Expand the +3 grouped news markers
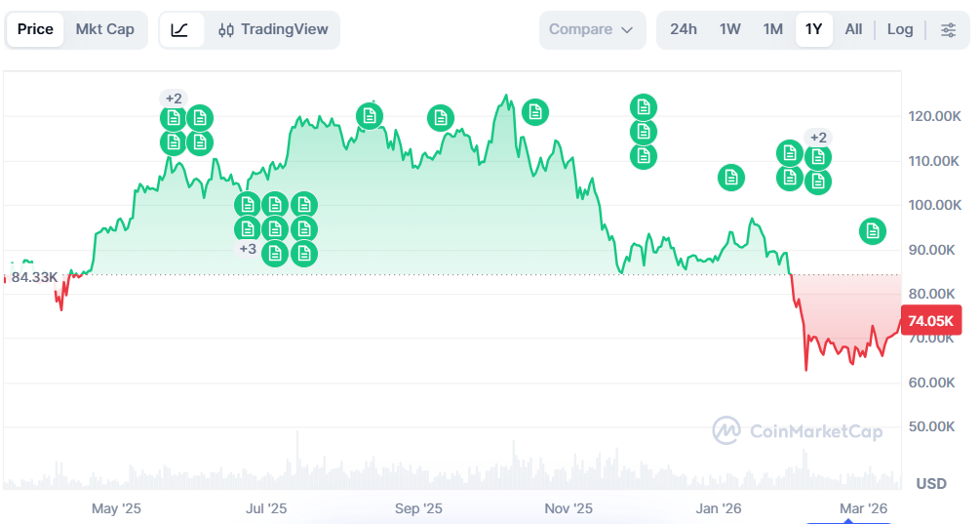The image size is (980, 524). 248,249
